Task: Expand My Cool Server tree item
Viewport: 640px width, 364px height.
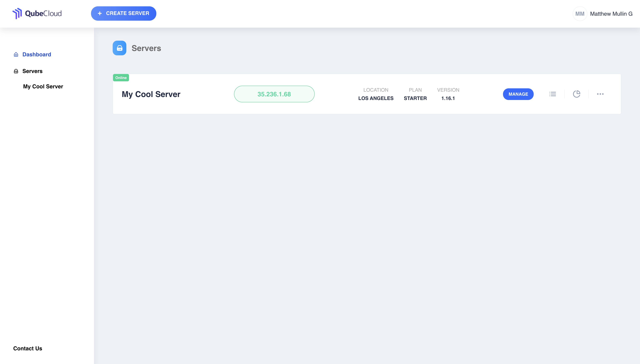Action: pyautogui.click(x=43, y=86)
